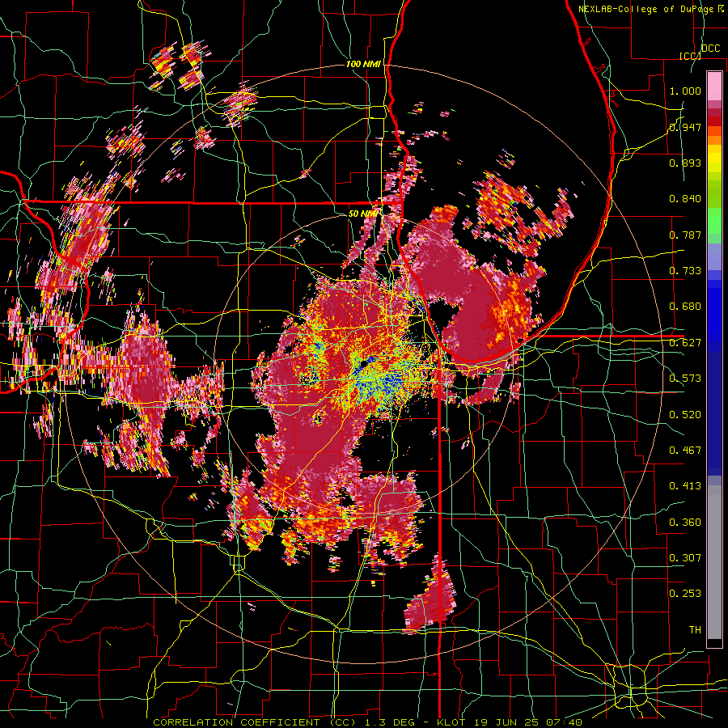Pick the bright green color bar segment
This screenshot has height=728, width=728.
714,221
